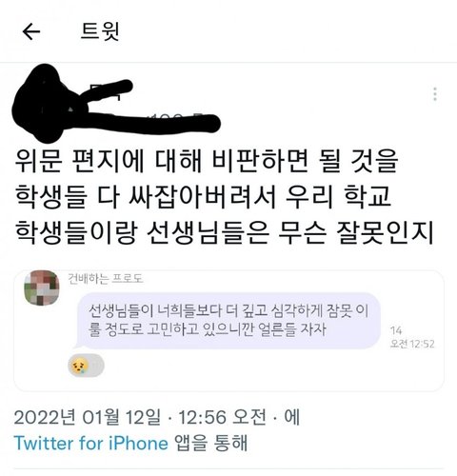Tap the tweet date 2022년 01월 12일
Image resolution: width=457 pixels, height=476 pixels.
click(88, 417)
